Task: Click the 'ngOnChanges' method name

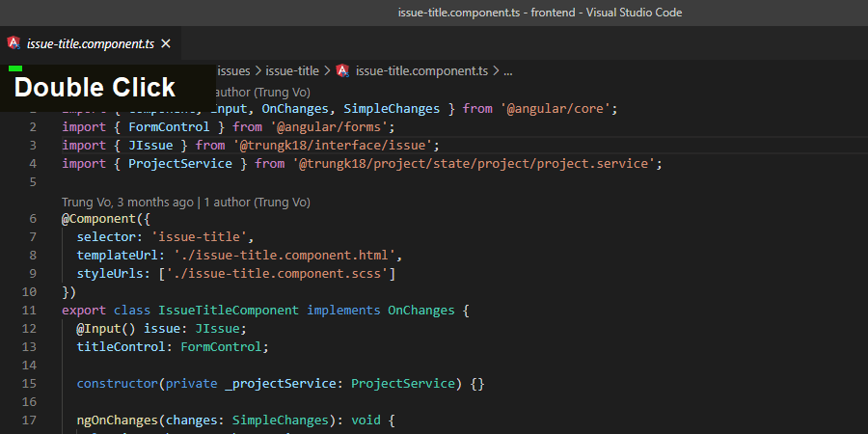Action: click(x=118, y=420)
